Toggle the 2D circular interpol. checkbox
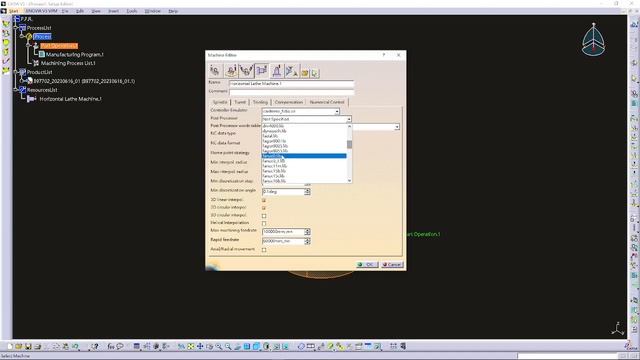 [x=264, y=208]
